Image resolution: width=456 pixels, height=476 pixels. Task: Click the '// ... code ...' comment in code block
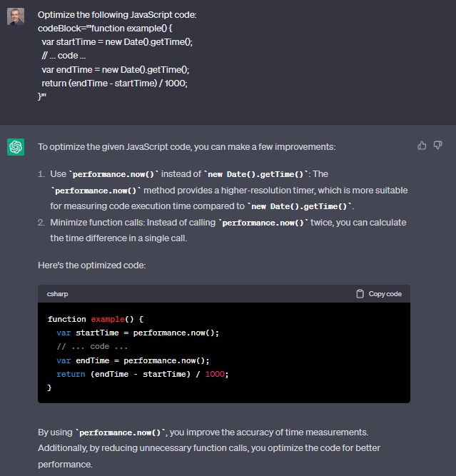tap(92, 347)
